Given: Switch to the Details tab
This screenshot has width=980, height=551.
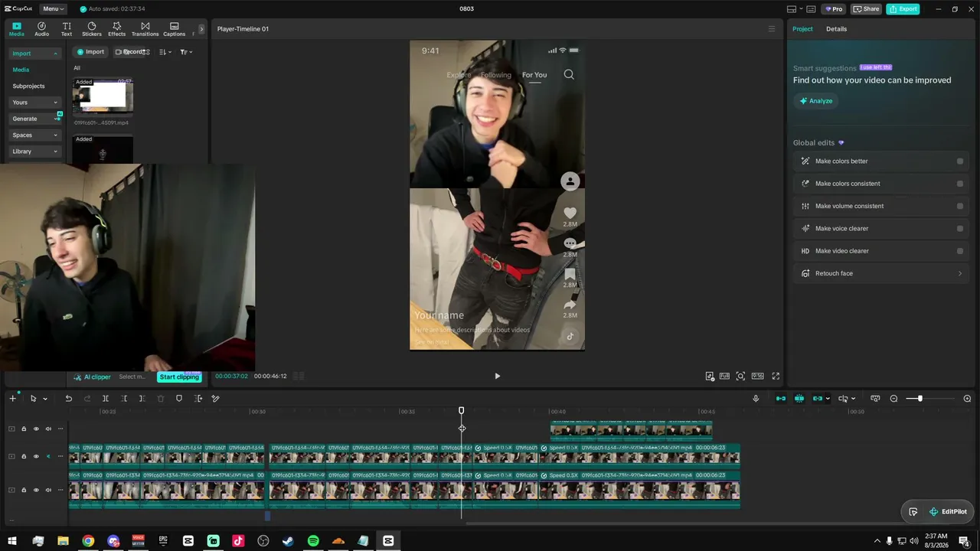Looking at the screenshot, I should pyautogui.click(x=836, y=29).
